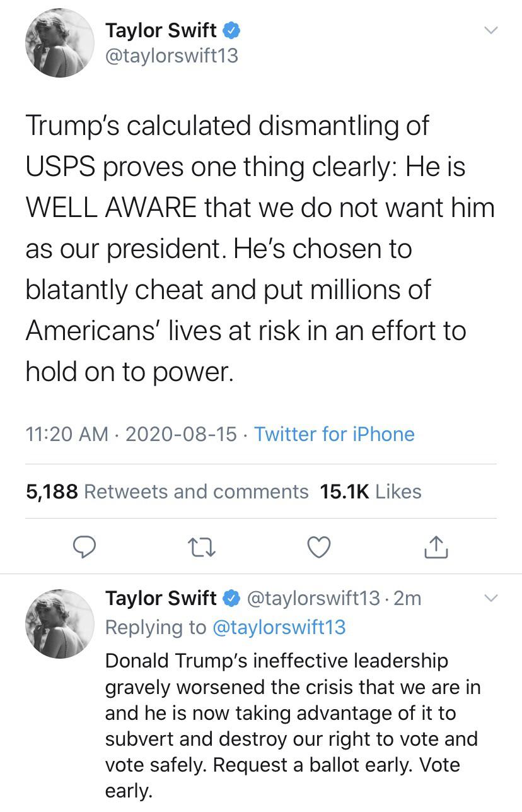Like the tweet with heart icon

pos(319,547)
